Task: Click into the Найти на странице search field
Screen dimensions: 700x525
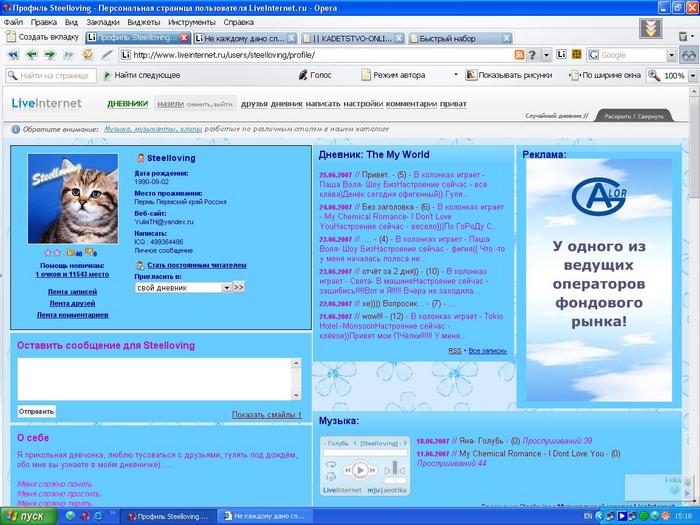Action: tap(51, 75)
